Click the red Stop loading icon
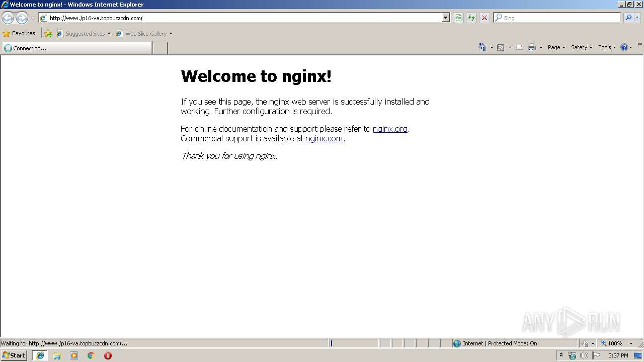Image resolution: width=644 pixels, height=362 pixels. click(485, 18)
